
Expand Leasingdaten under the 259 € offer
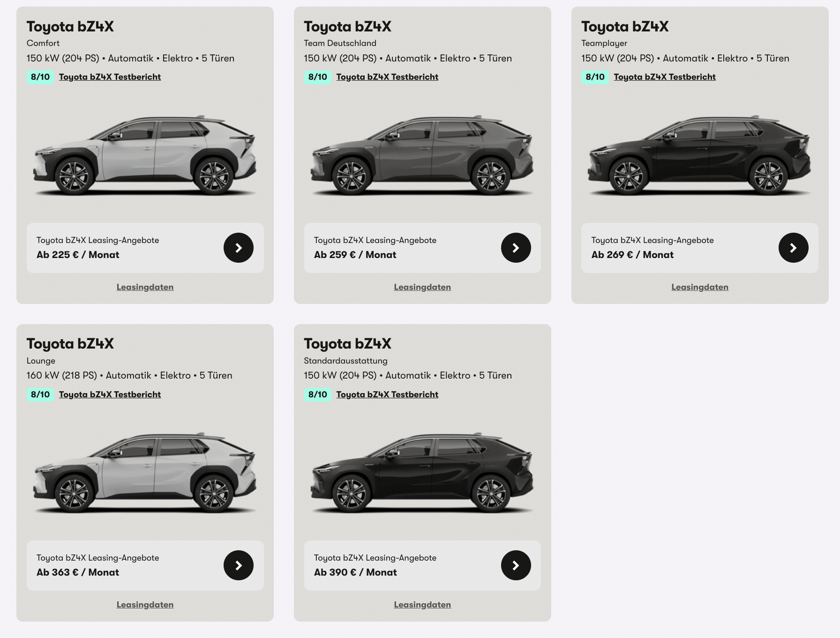422,287
